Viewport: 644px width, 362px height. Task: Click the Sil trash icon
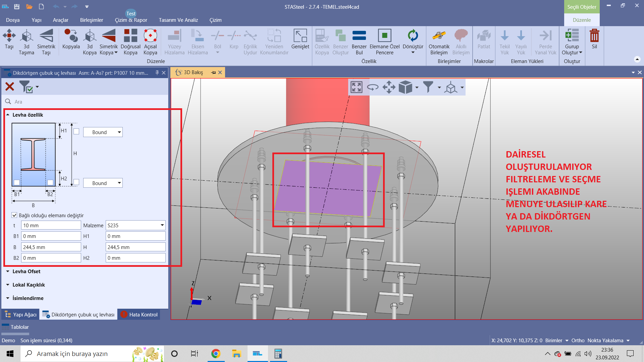tap(594, 36)
